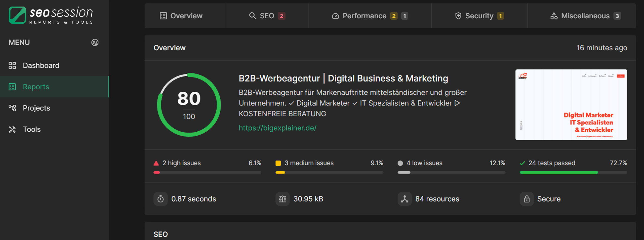Click the Projects workflow icon in sidebar
Viewport: 644px width, 240px height.
pos(13,108)
